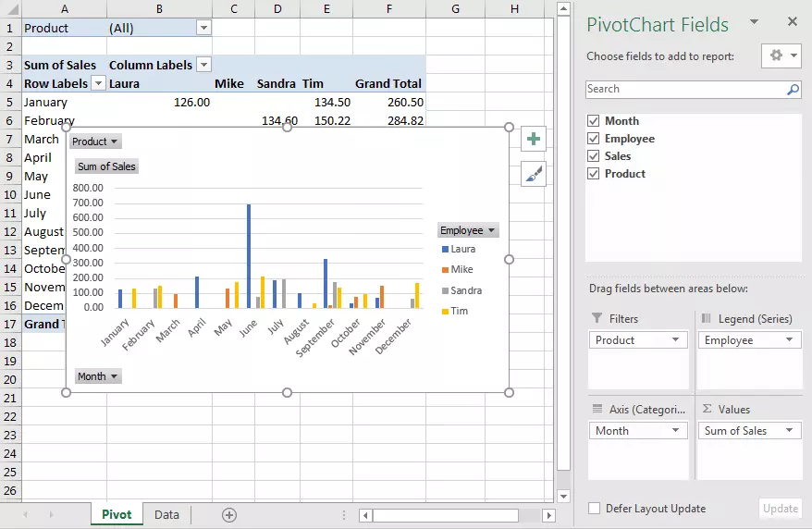The width and height of the screenshot is (812, 529).
Task: Click the 134.50 Tim January cell
Action: pyautogui.click(x=326, y=102)
